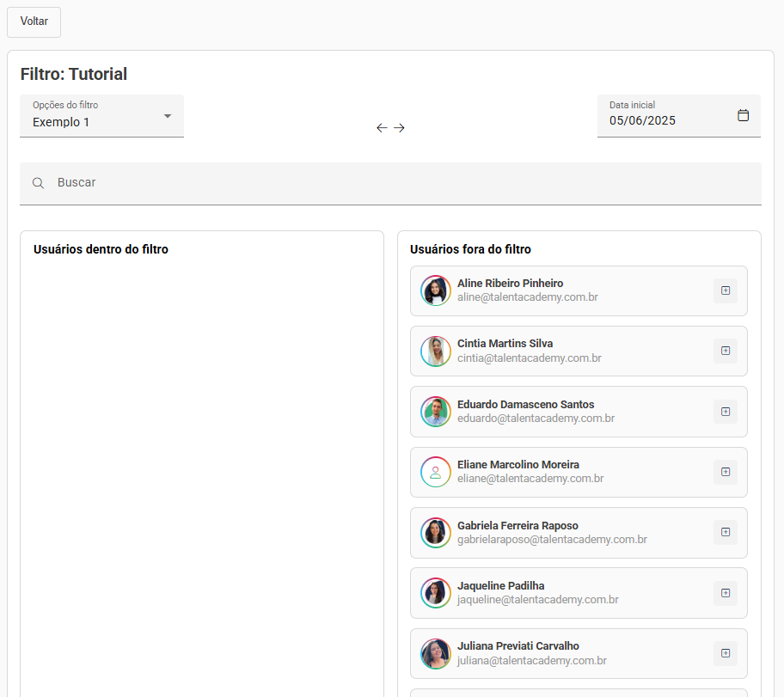Click the left arrow navigation icon
The width and height of the screenshot is (784, 697).
382,128
